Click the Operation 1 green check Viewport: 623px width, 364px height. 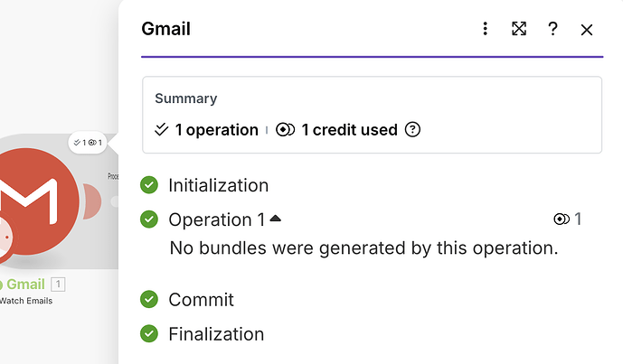point(149,219)
